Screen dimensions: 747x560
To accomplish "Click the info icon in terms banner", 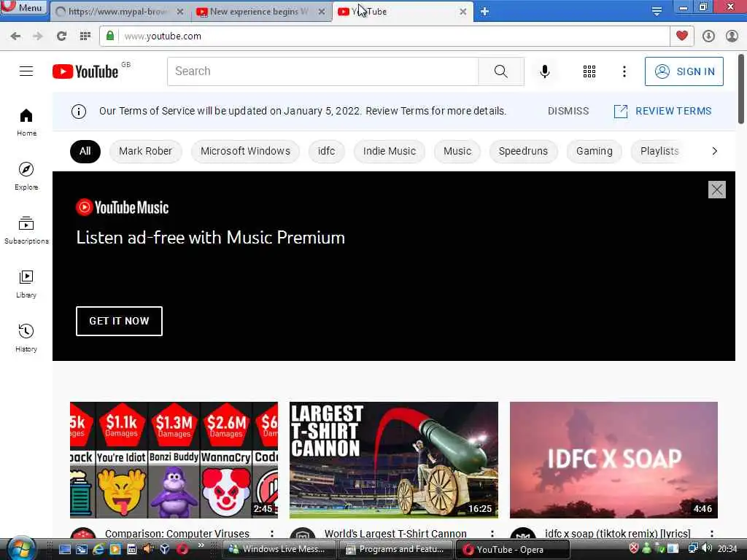I will click(79, 112).
